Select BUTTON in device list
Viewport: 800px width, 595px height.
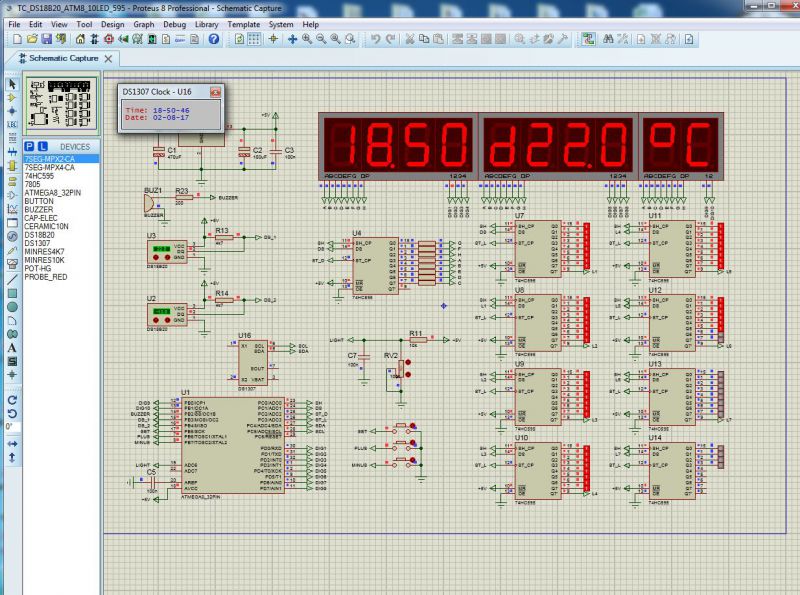point(61,201)
